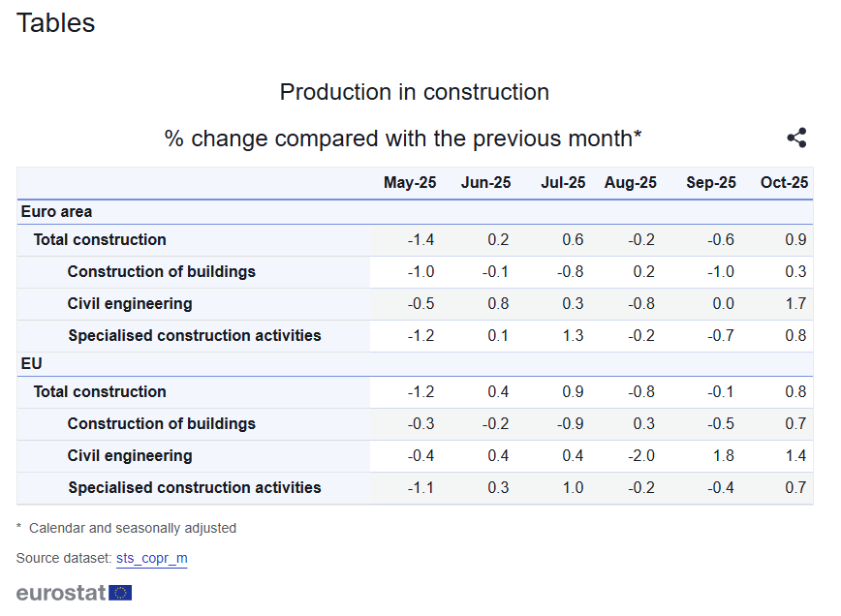The width and height of the screenshot is (841, 616).
Task: Select the Euro area section header row
Action: (56, 211)
